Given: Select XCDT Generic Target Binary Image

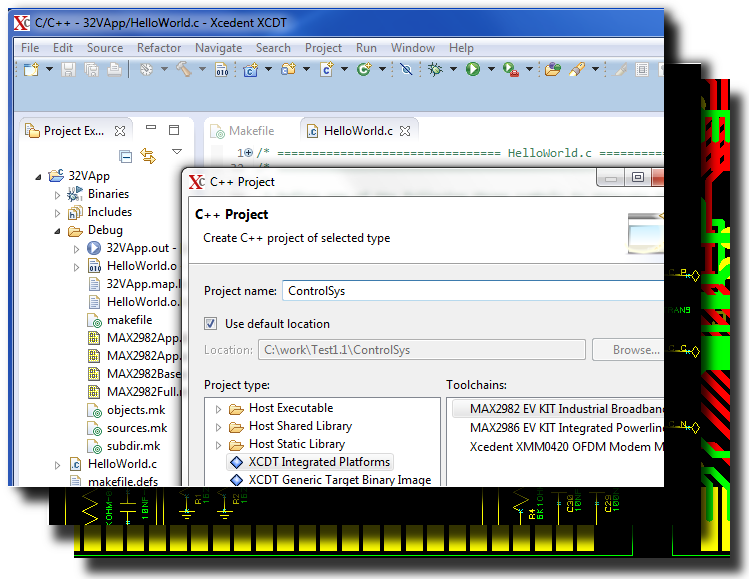Looking at the screenshot, I should coord(331,480).
